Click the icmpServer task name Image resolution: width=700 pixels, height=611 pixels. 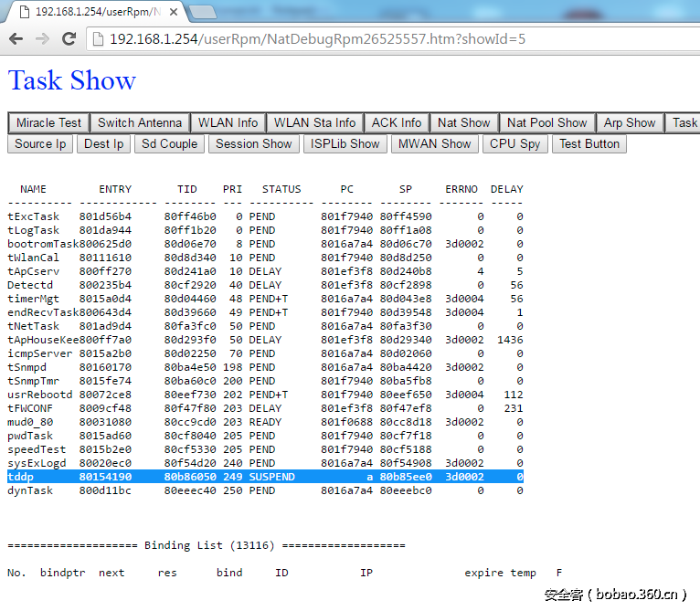click(x=39, y=353)
